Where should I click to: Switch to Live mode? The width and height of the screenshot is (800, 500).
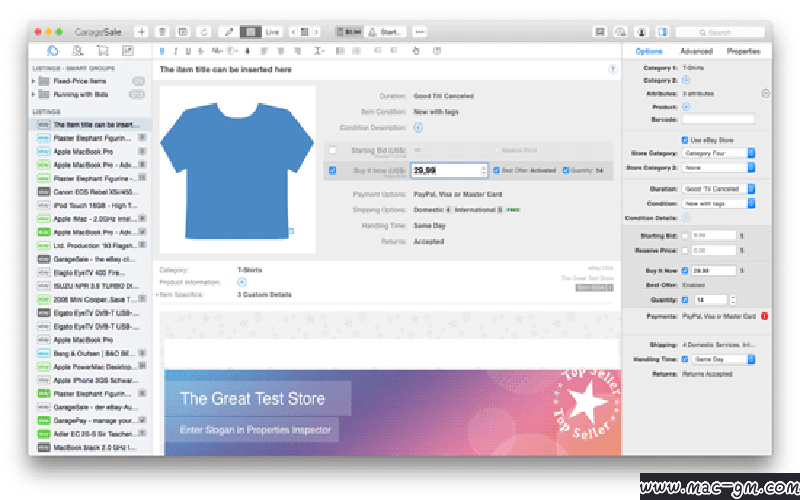272,32
